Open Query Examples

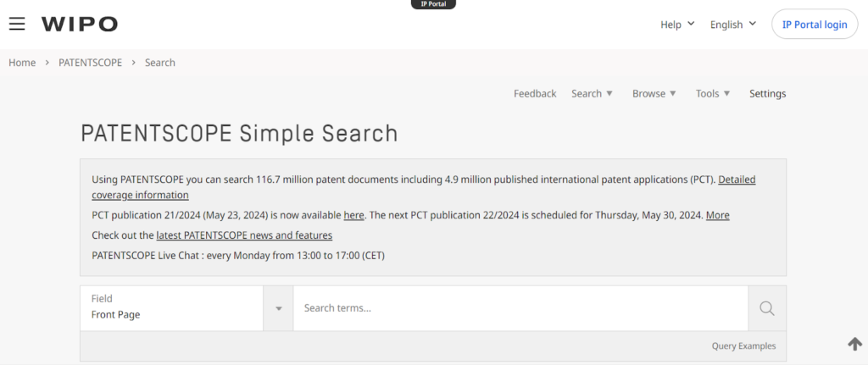[x=743, y=346]
